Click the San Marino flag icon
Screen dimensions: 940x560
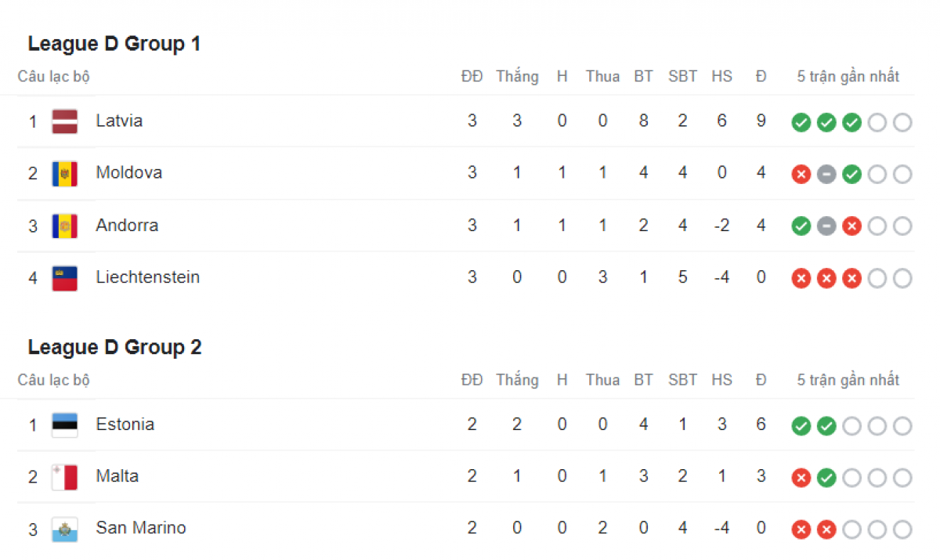[64, 529]
